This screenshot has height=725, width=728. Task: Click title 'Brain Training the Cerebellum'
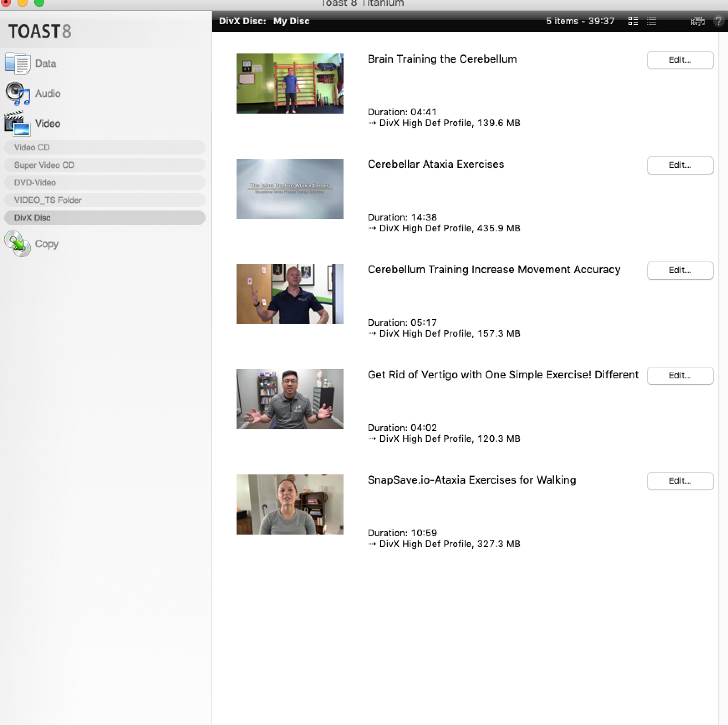point(442,59)
